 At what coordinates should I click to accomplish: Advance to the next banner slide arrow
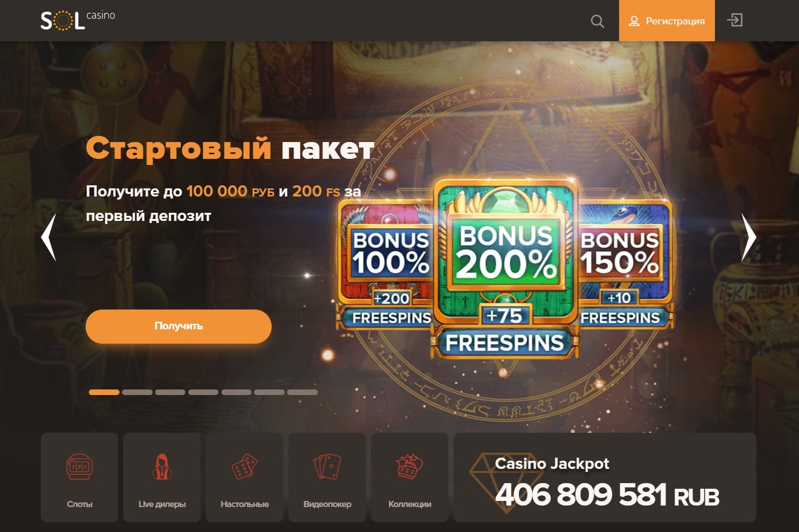(x=749, y=237)
